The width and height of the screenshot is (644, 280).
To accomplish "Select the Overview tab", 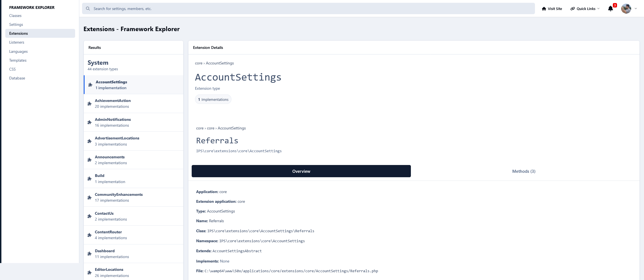I will [301, 171].
